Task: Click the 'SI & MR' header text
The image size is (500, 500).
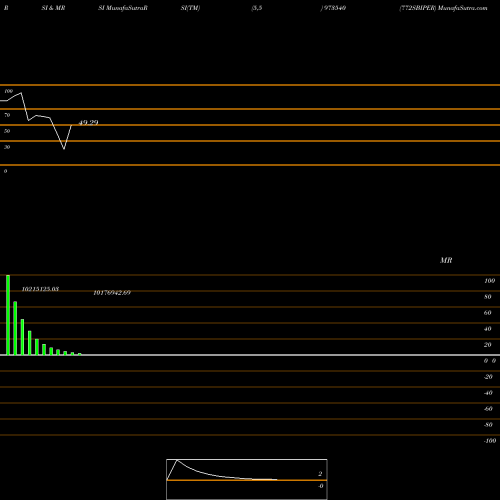Action: [53, 8]
